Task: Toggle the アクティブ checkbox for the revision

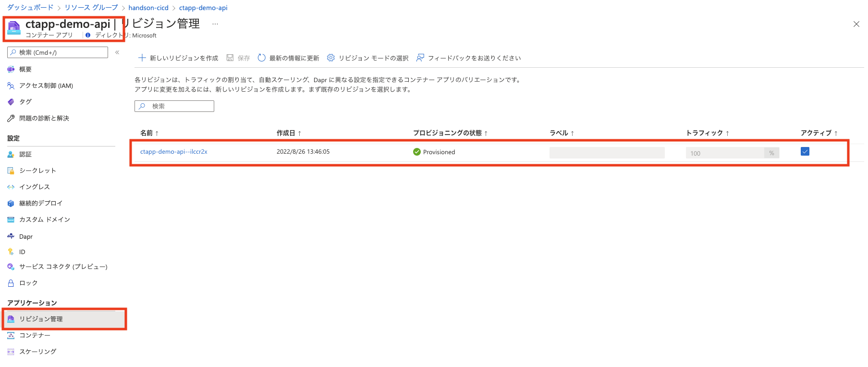Action: click(x=805, y=152)
